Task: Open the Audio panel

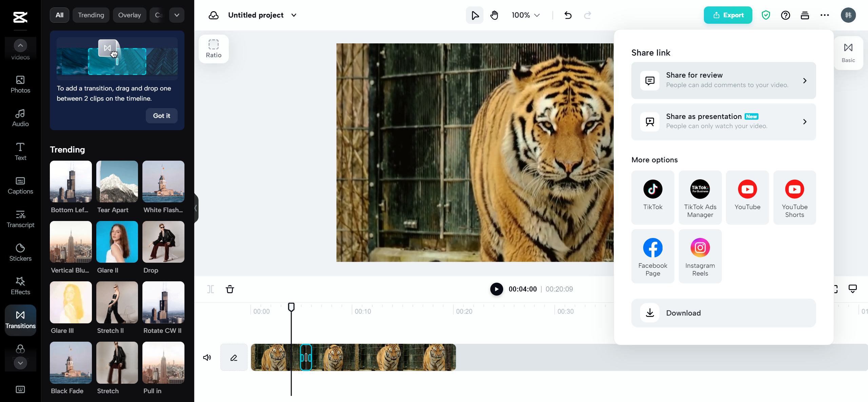Action: (20, 117)
